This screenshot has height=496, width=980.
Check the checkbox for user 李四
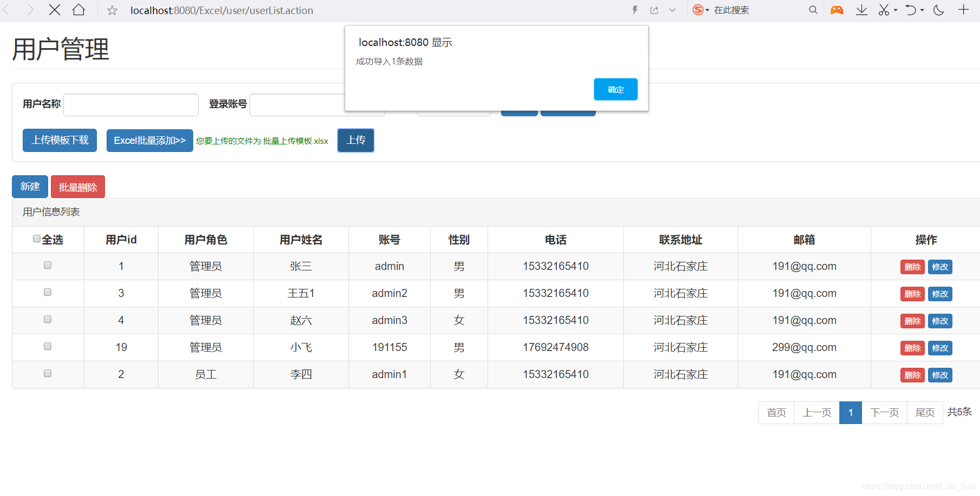(48, 373)
